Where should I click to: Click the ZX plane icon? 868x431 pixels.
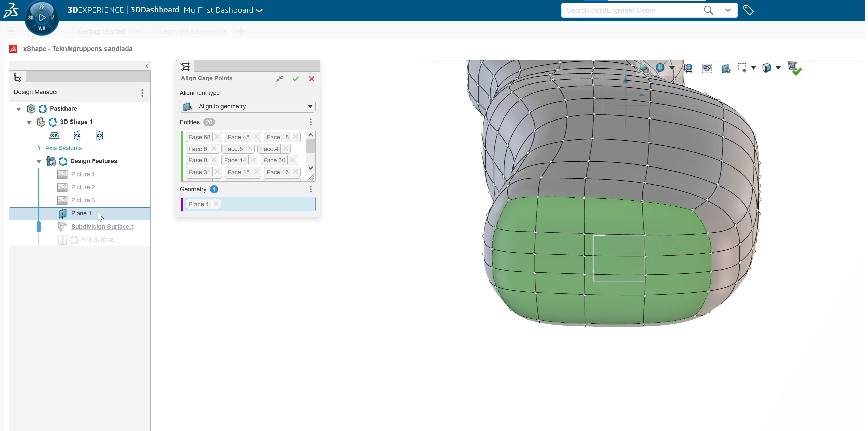click(99, 135)
